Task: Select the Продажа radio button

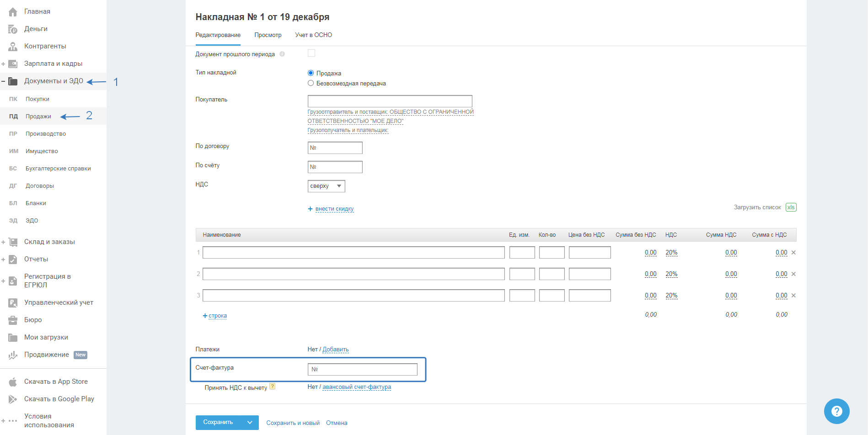Action: [x=311, y=73]
